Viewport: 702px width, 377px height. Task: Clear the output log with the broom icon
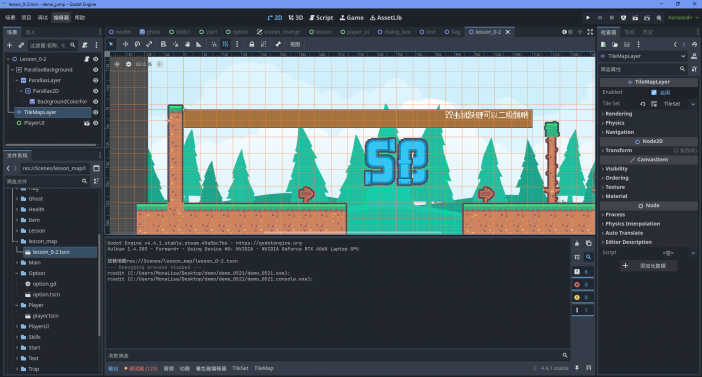point(577,243)
